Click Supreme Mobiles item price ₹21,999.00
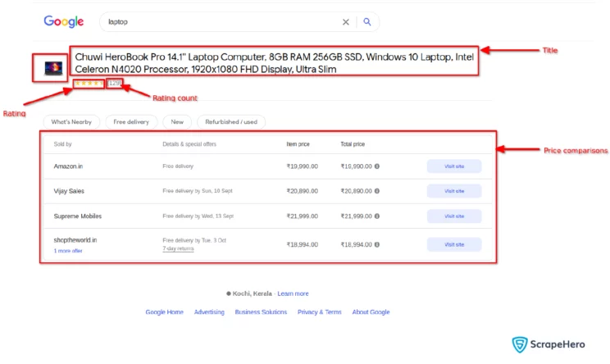 point(303,216)
